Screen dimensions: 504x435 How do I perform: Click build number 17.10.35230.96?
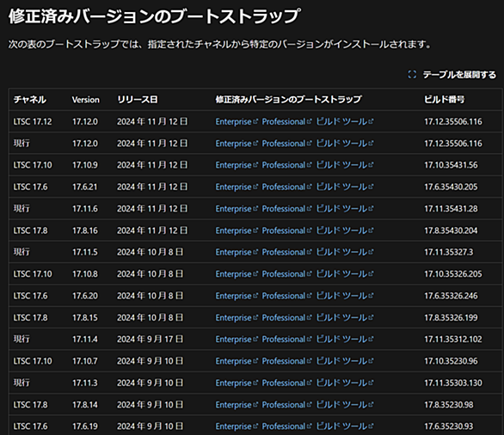[x=451, y=361]
